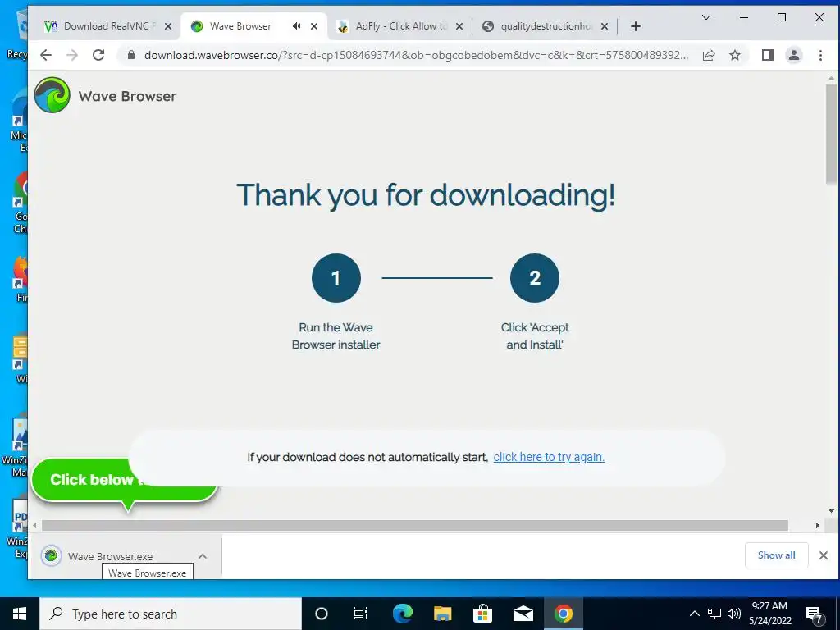This screenshot has height=630, width=840.
Task: Click the 'click here to try again' link
Action: [549, 457]
